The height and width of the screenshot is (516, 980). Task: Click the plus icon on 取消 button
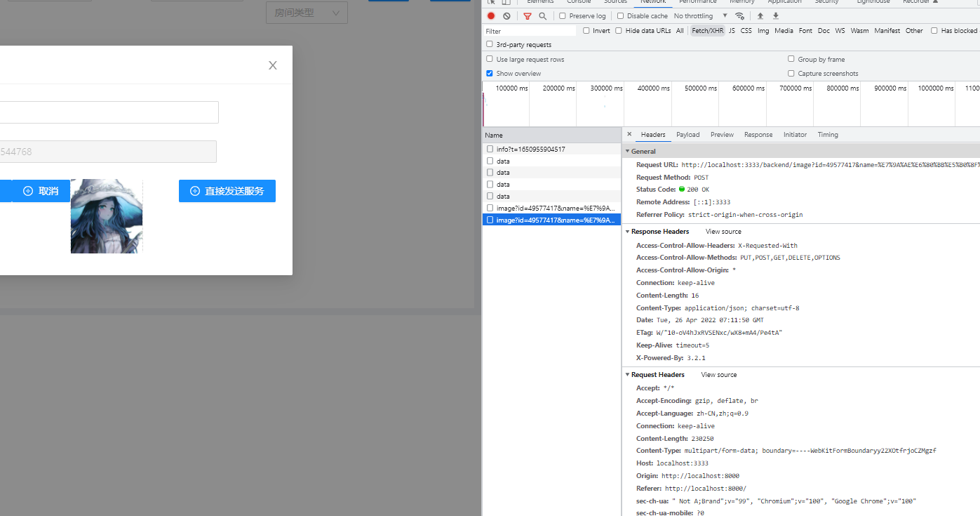(28, 191)
